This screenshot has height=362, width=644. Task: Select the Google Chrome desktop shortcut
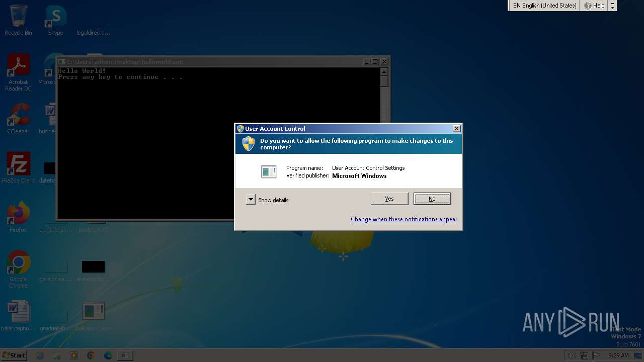[x=18, y=269]
